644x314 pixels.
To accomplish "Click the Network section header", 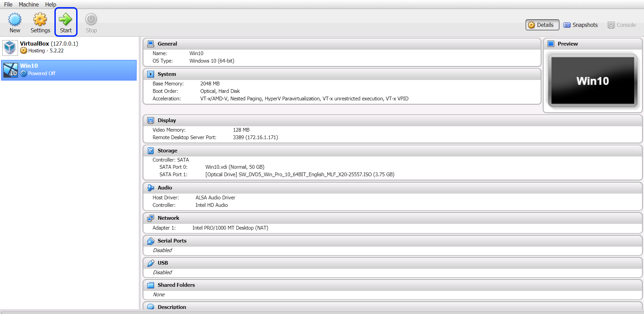I will click(x=392, y=218).
